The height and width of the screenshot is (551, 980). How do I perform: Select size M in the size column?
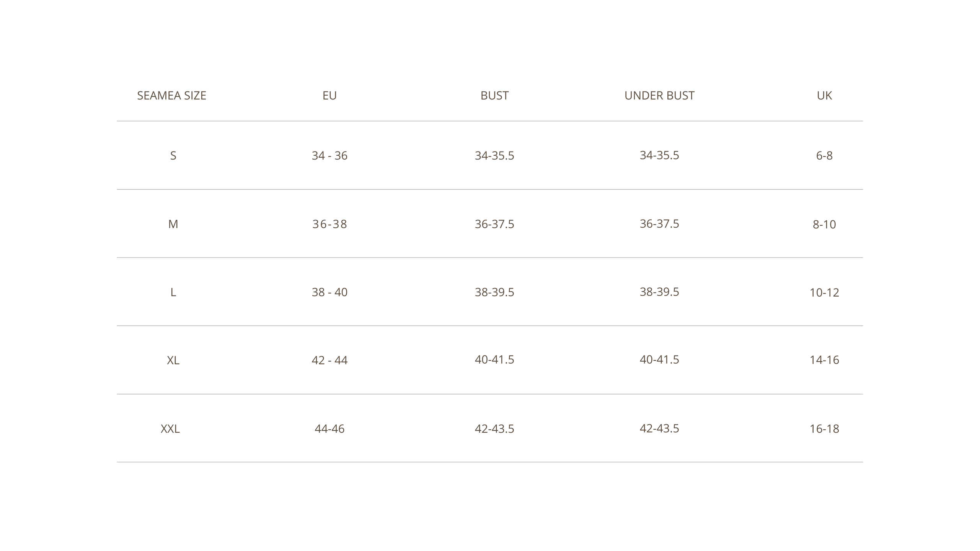[173, 224]
